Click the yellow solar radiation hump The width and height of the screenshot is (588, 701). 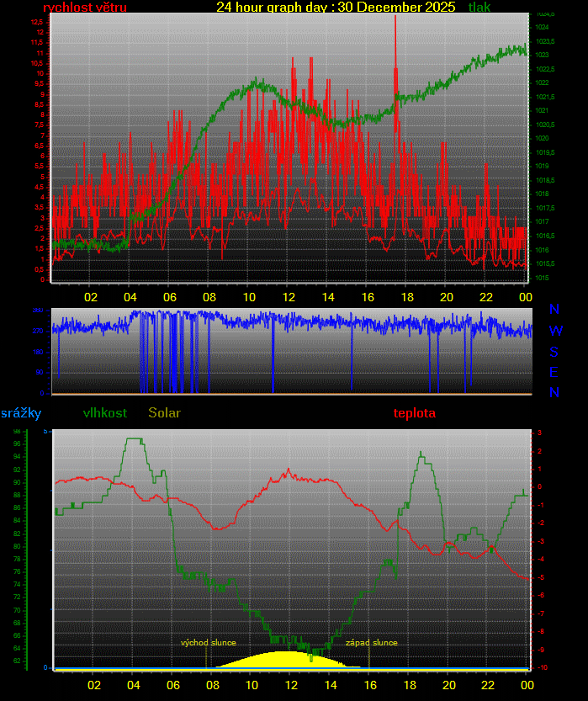[x=286, y=660]
